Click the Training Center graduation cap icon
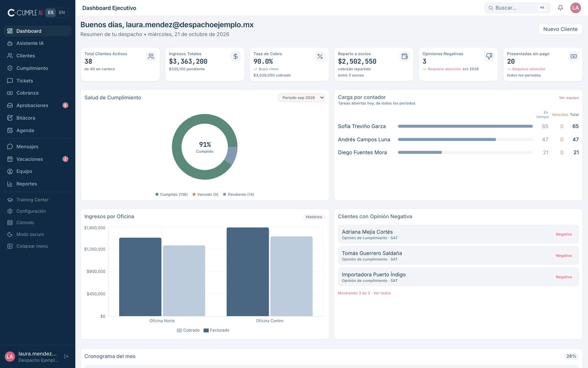 (10, 200)
